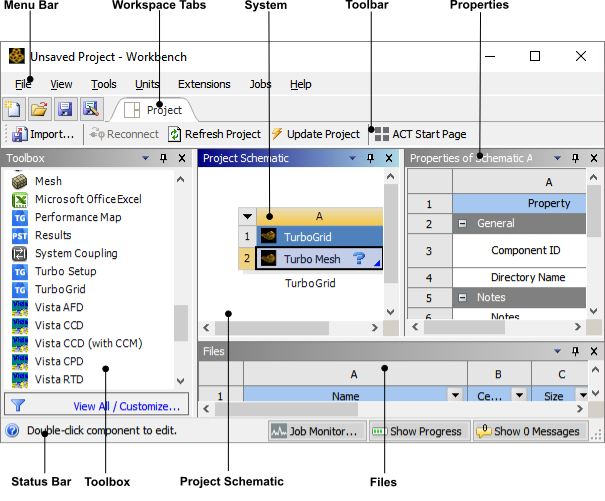The width and height of the screenshot is (605, 501).
Task: Select the Component ID property row
Action: [x=519, y=250]
